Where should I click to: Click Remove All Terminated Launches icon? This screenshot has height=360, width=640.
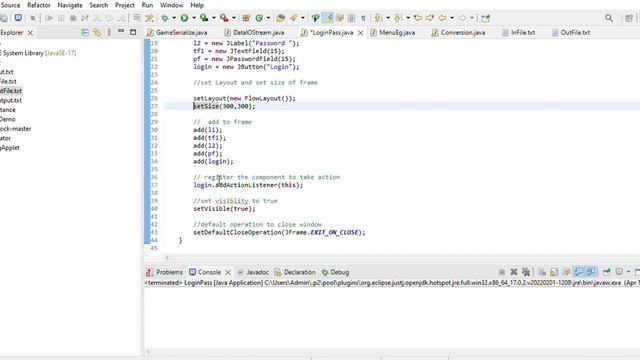(x=526, y=271)
